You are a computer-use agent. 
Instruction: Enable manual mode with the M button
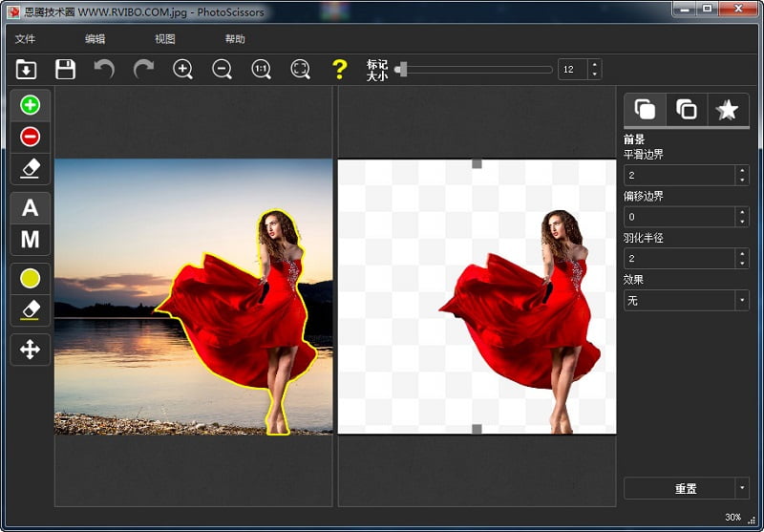tap(31, 240)
